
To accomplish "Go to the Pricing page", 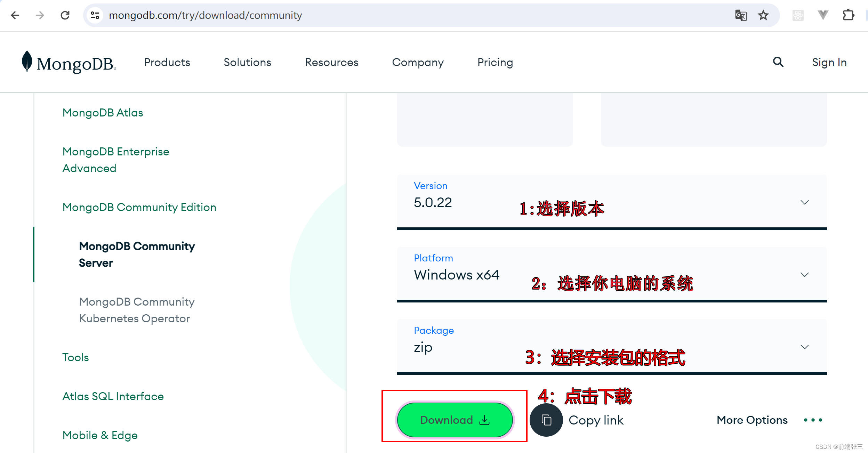I will coord(495,62).
